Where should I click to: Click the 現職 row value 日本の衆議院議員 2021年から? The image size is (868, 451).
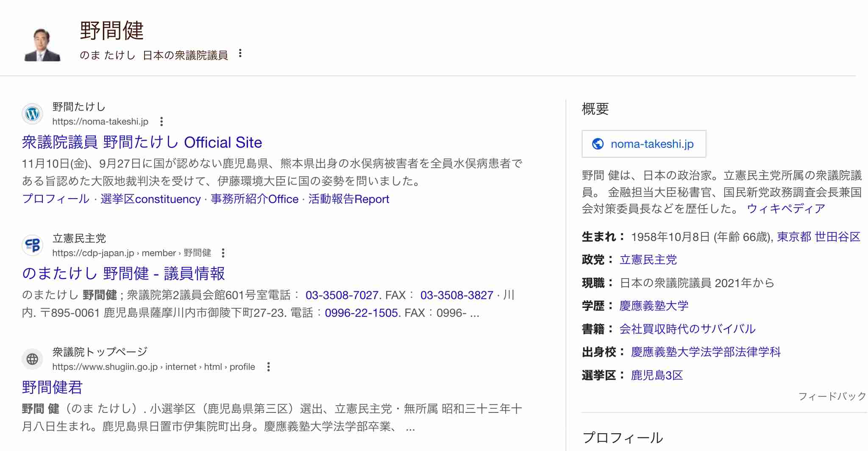(x=697, y=283)
